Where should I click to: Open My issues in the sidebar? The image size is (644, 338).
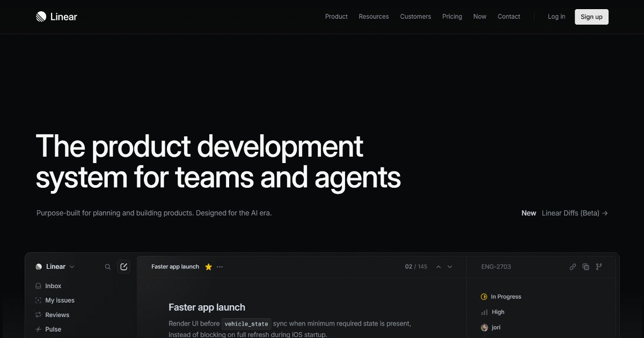pos(55,300)
